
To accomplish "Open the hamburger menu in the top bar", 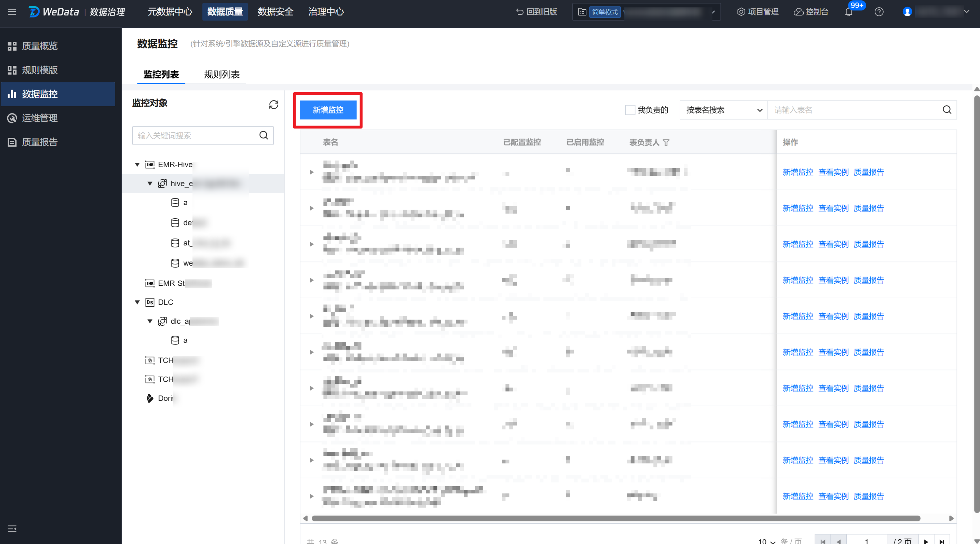I will point(12,12).
